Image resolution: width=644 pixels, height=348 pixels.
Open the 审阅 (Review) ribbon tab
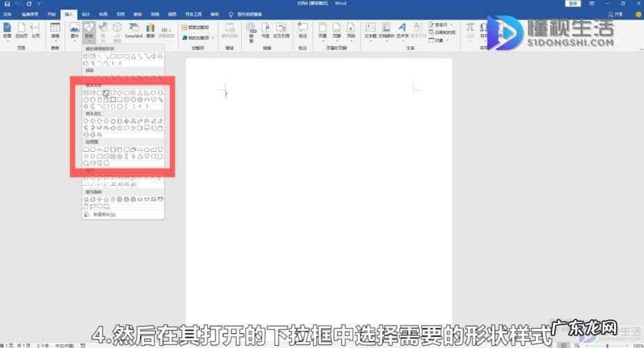click(155, 15)
